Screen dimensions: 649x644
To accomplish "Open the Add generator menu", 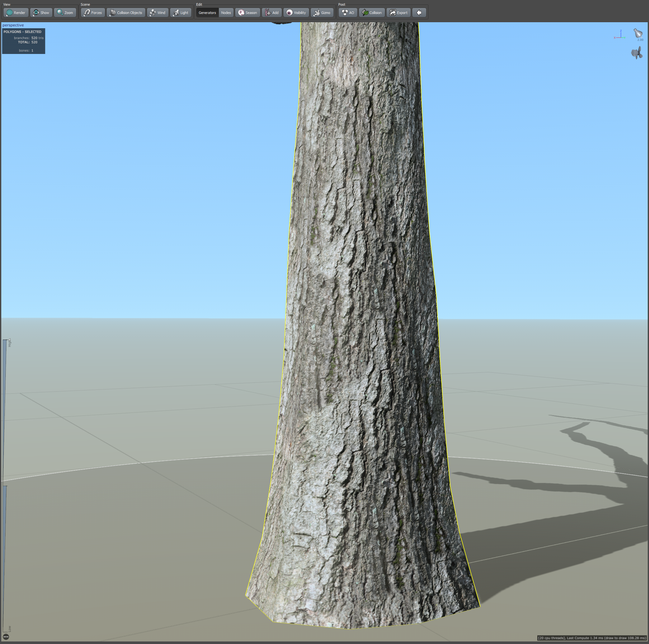I will pos(272,13).
